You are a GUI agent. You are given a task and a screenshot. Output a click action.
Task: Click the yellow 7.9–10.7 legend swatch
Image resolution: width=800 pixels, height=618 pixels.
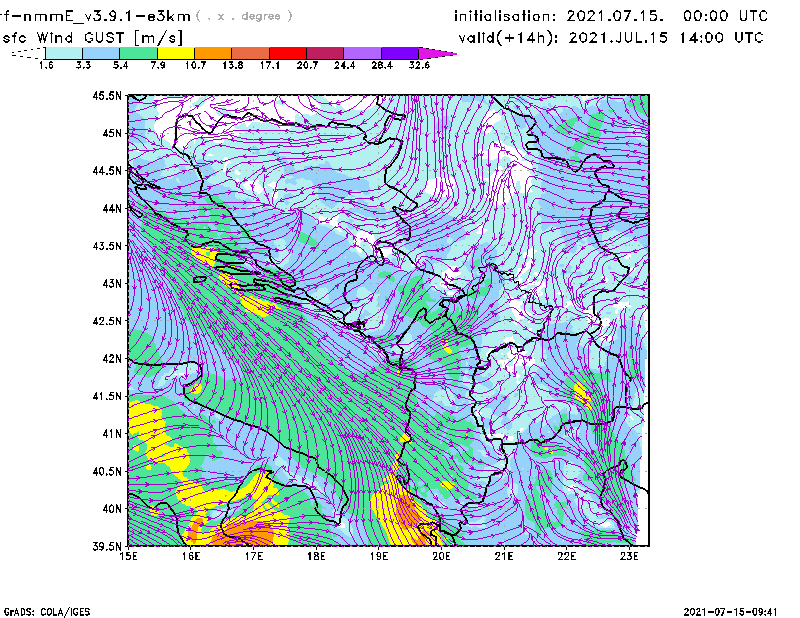point(176,53)
